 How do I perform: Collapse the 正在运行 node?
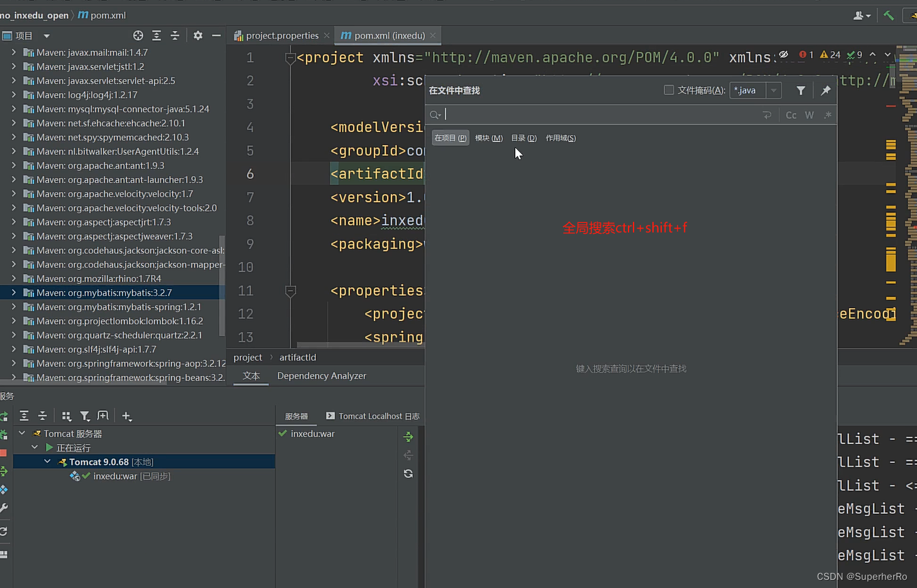coord(35,447)
